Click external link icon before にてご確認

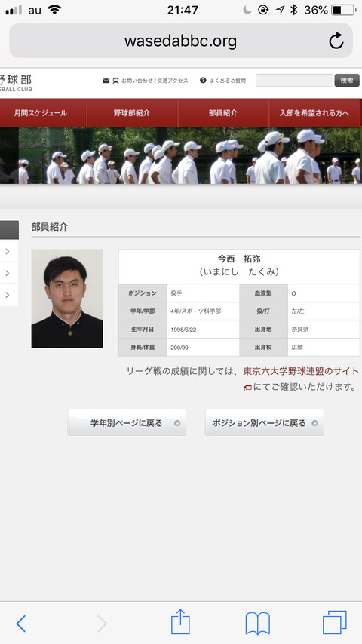(x=247, y=388)
